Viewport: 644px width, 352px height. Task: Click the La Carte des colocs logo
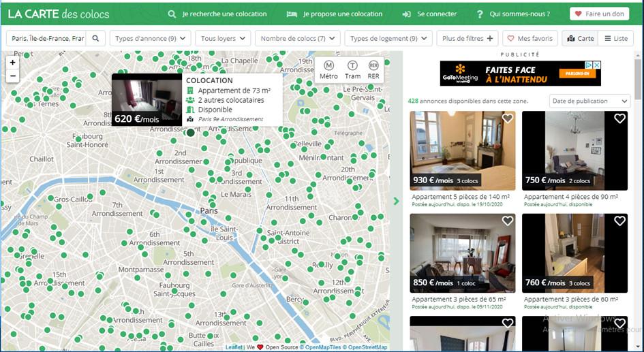tap(59, 14)
